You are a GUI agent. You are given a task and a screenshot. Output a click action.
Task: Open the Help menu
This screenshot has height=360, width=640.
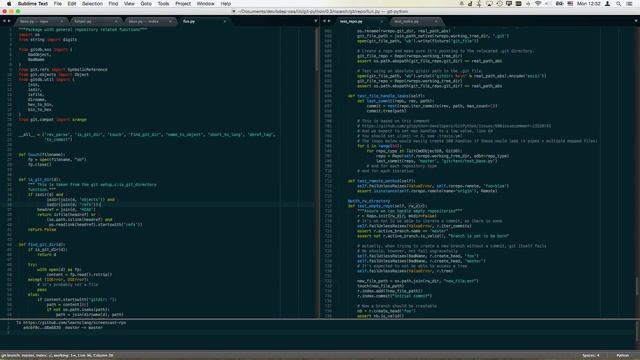226,4
